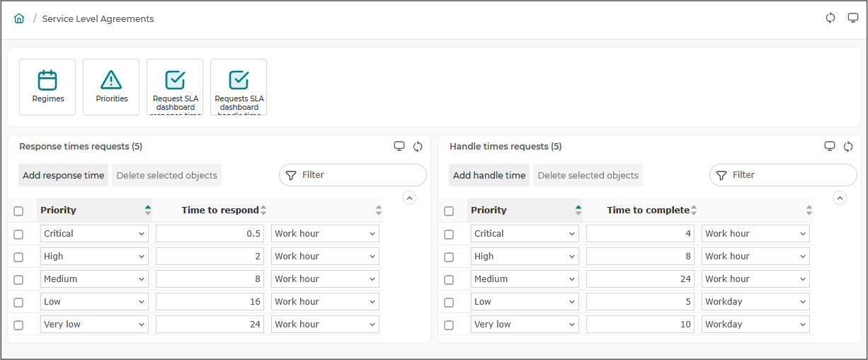This screenshot has height=360, width=868.
Task: Refresh the Response times requests panel
Action: click(418, 146)
